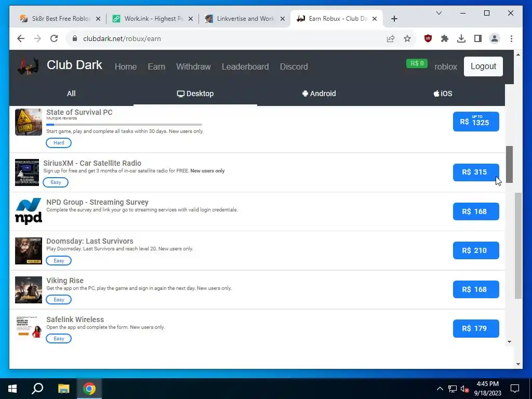The height and width of the screenshot is (399, 532).
Task: Click the State of Survival PC thumbnail
Action: tap(29, 122)
